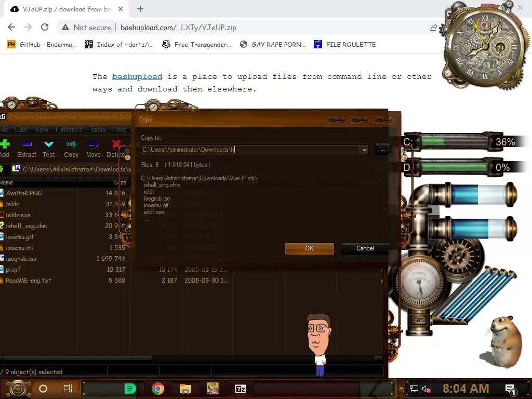The width and height of the screenshot is (532, 399).
Task: Click the Chrome forward arrow
Action: click(28, 27)
